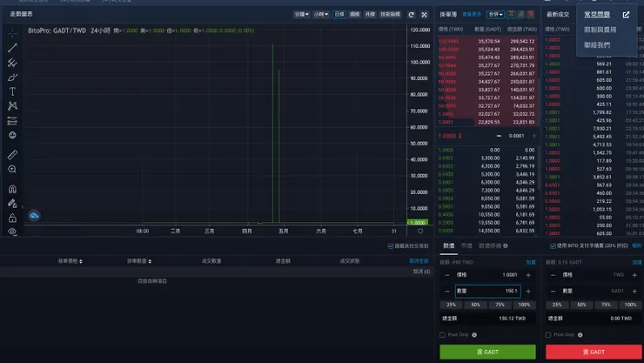Select the pitchfork drawing tool
Screen dimensions: 644x363
coord(12,63)
